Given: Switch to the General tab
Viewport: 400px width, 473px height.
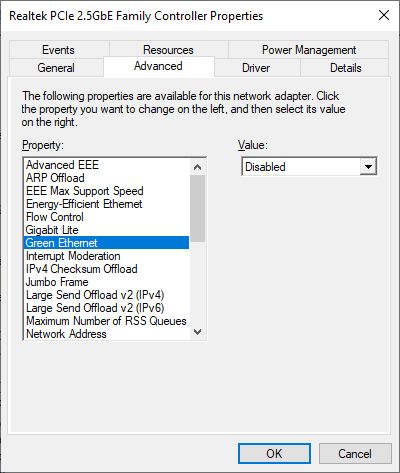Looking at the screenshot, I should click(x=56, y=68).
